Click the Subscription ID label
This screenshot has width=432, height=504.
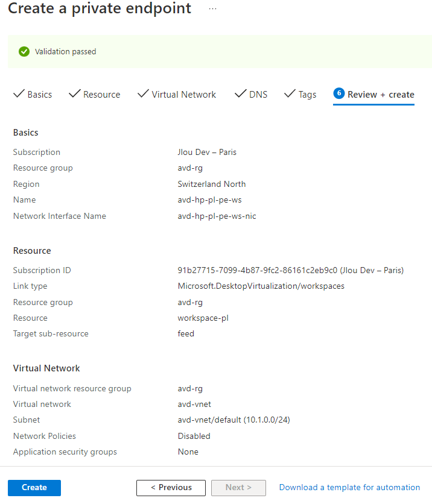click(x=42, y=270)
